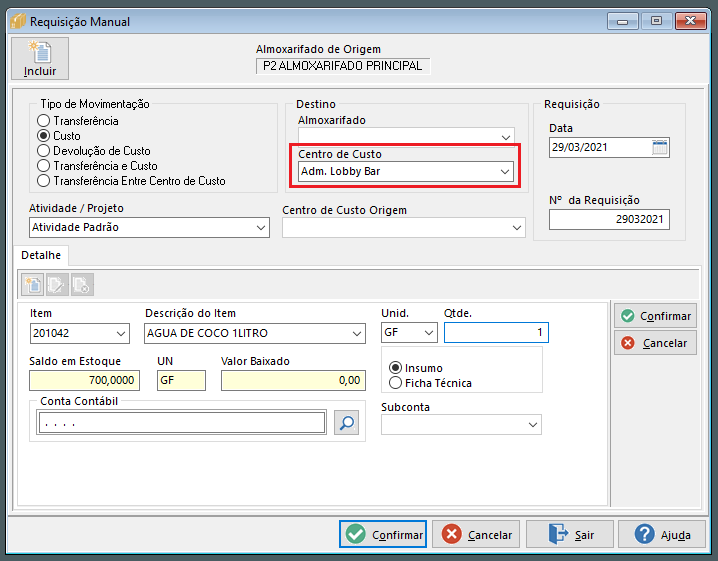This screenshot has height=561, width=718.
Task: Open the Unid. dropdown showing GF
Action: [429, 332]
